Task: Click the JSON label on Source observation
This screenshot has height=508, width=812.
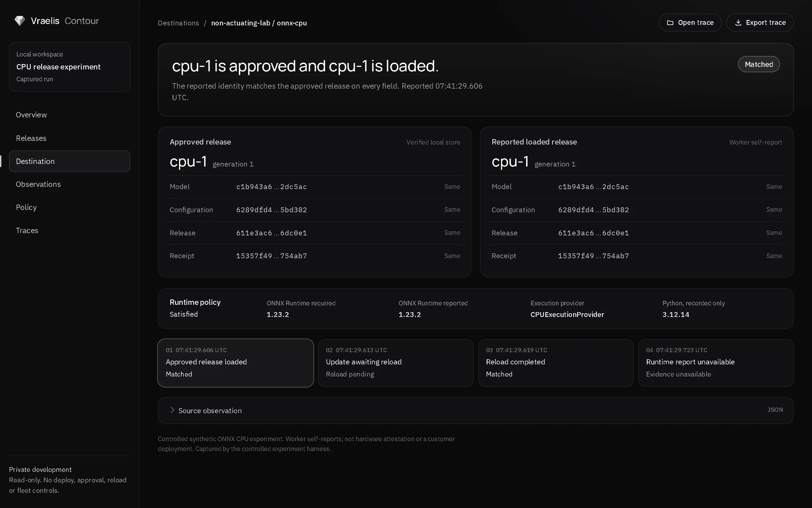Action: coord(775,410)
